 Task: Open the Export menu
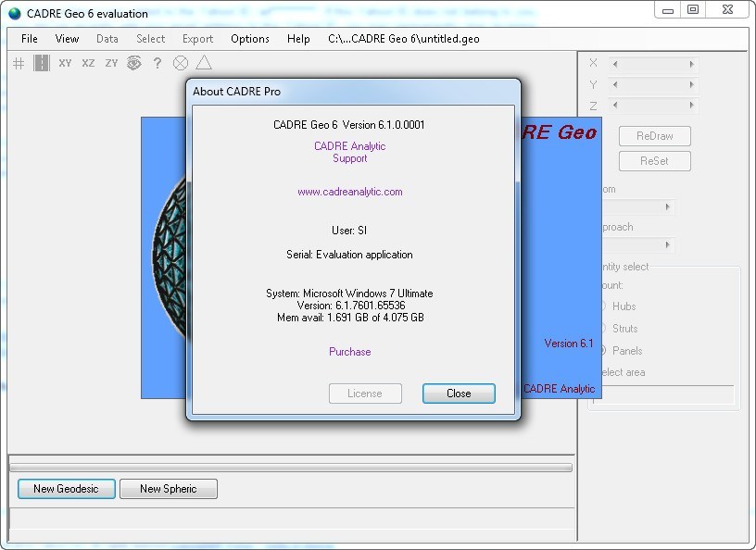click(x=197, y=39)
